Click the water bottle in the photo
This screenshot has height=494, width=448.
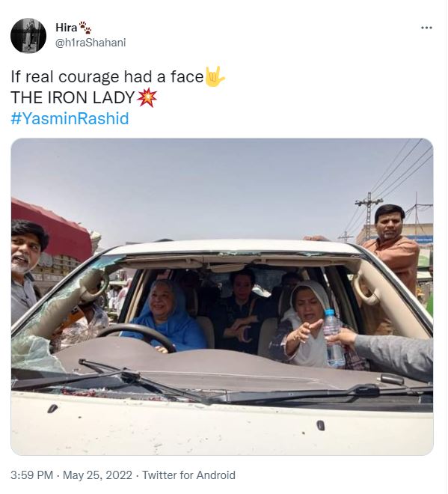click(x=334, y=338)
